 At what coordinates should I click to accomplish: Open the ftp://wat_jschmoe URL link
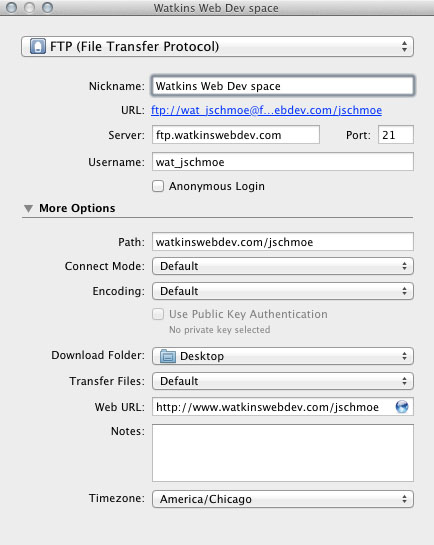click(267, 110)
